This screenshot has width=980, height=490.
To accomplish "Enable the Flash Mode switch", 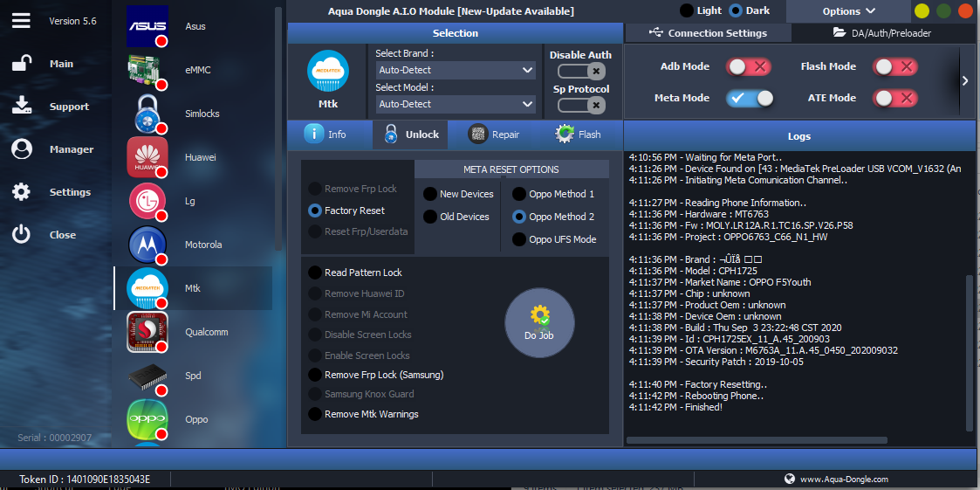I will click(x=895, y=66).
